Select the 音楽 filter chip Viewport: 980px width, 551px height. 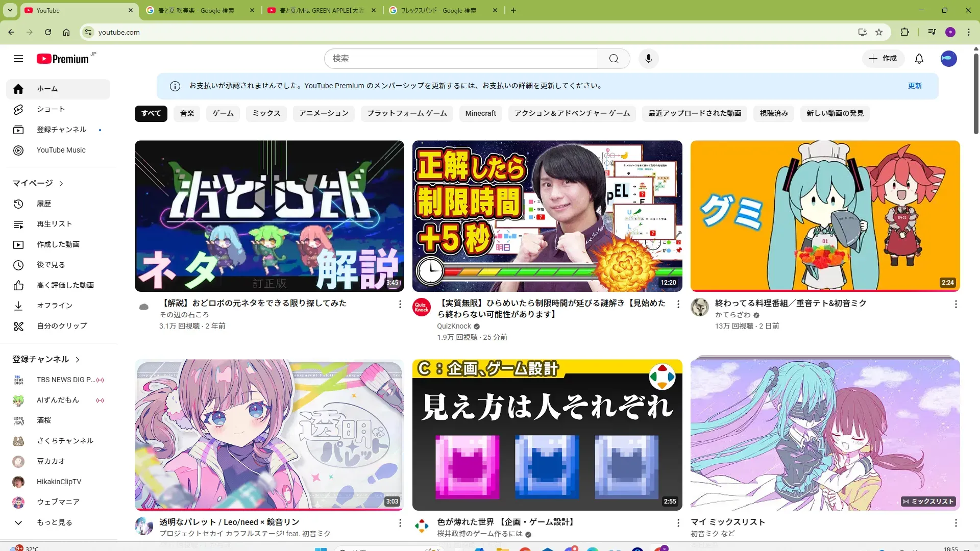(187, 113)
